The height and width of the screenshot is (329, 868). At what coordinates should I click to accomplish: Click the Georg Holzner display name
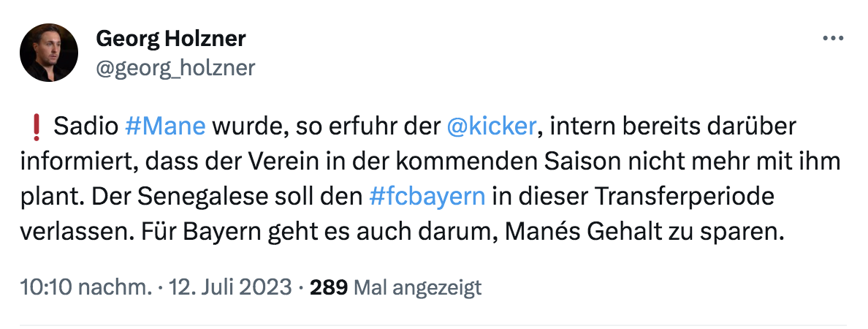171,38
